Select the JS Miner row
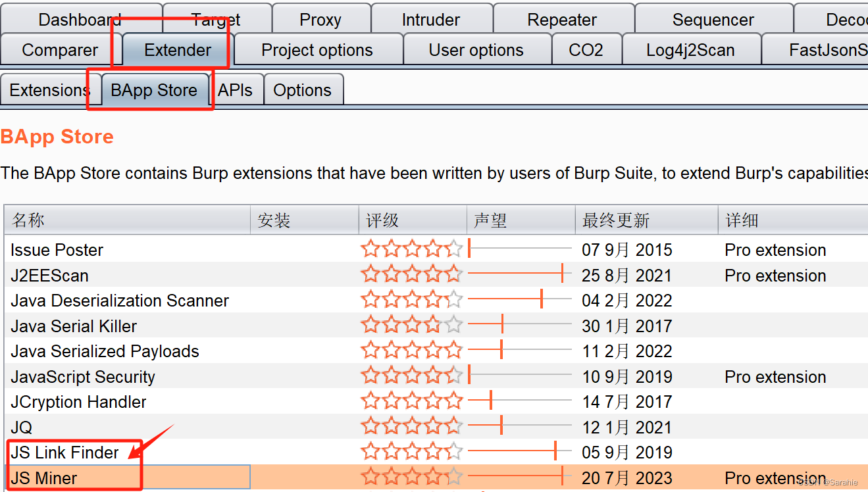Screen dimensions: 868x492 [436, 478]
